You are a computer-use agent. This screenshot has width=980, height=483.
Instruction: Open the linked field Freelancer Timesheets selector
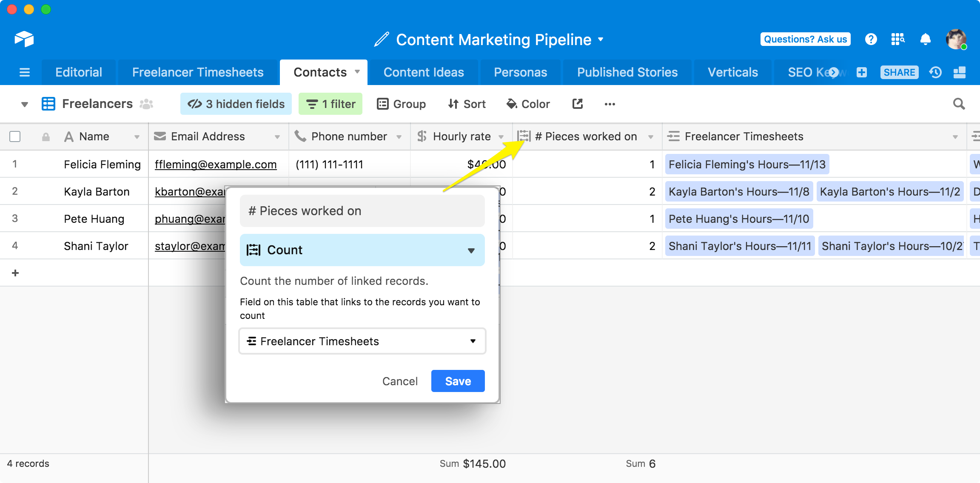[x=362, y=341]
